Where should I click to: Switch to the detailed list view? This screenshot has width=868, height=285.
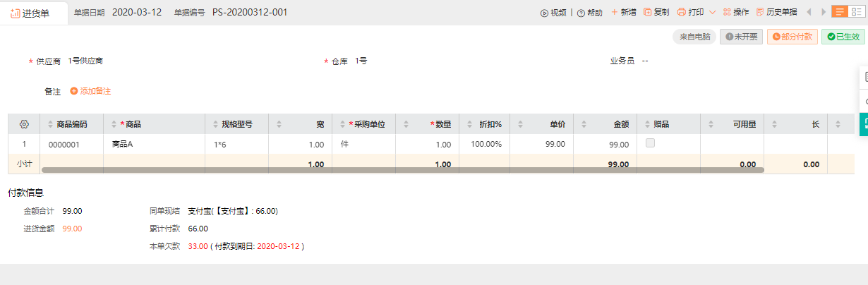(x=856, y=12)
